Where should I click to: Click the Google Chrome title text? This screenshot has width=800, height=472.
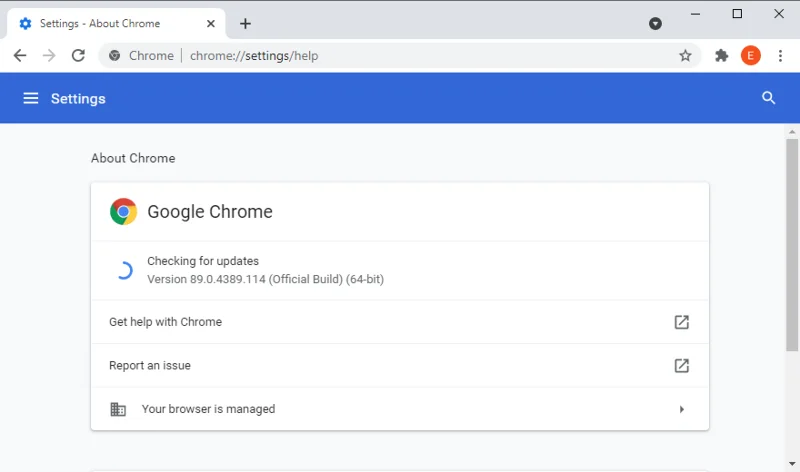pyautogui.click(x=210, y=212)
